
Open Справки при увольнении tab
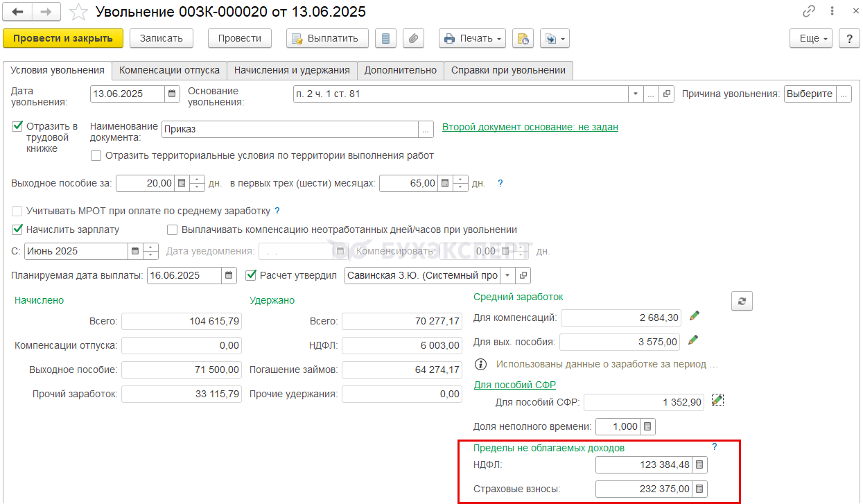point(509,70)
